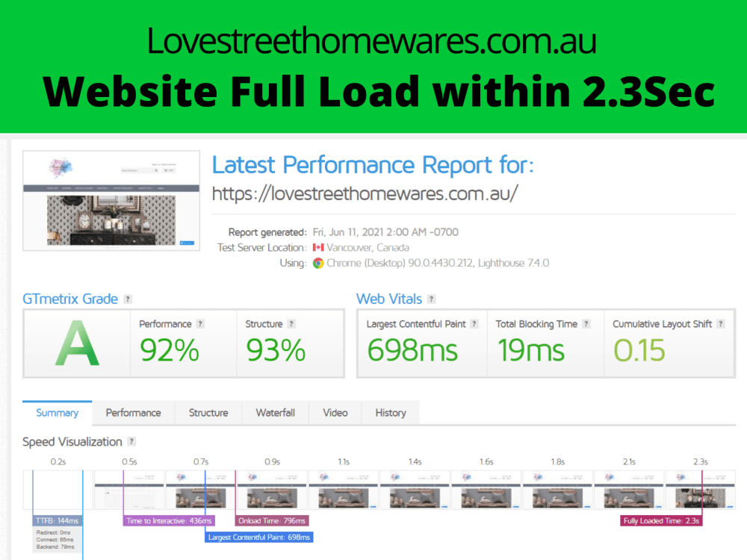Screen dimensions: 747x560
Task: Click the 1.1s filmstrip frame
Action: (344, 490)
